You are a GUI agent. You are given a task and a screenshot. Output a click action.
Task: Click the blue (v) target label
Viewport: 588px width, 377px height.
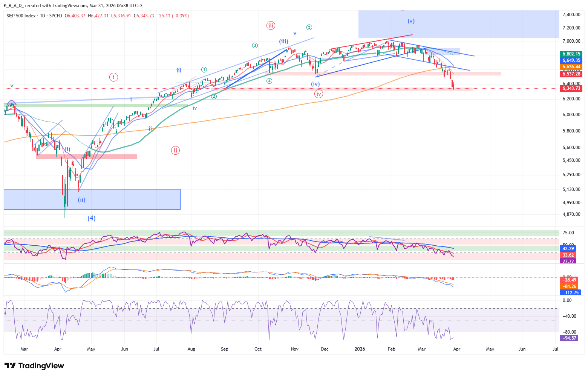click(411, 21)
